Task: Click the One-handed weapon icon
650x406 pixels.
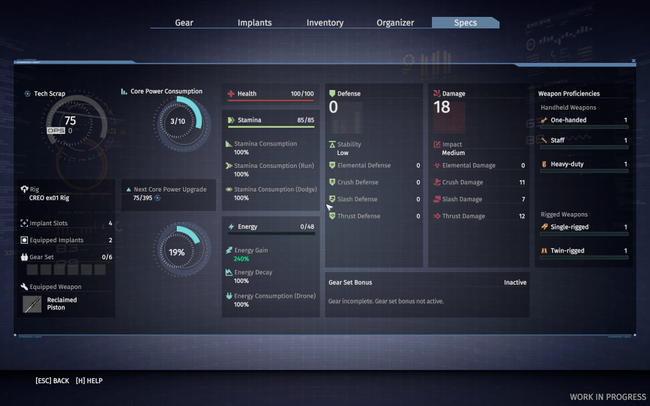Action: point(544,120)
